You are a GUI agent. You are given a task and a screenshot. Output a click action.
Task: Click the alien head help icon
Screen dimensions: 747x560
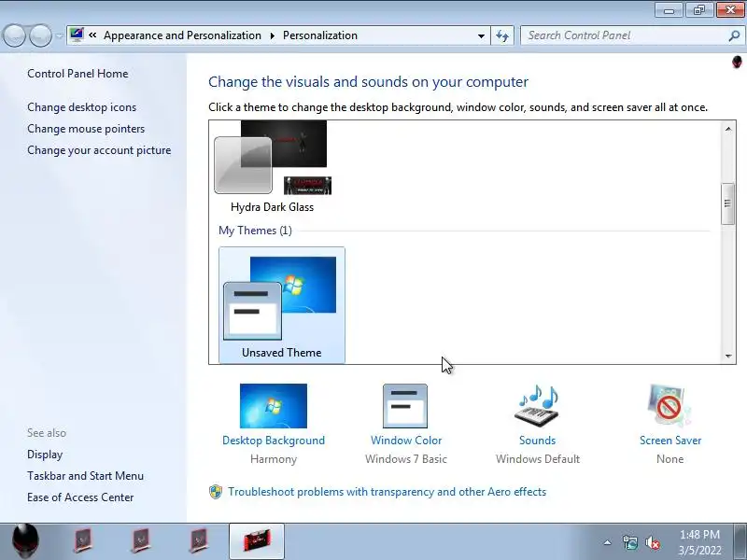(737, 63)
